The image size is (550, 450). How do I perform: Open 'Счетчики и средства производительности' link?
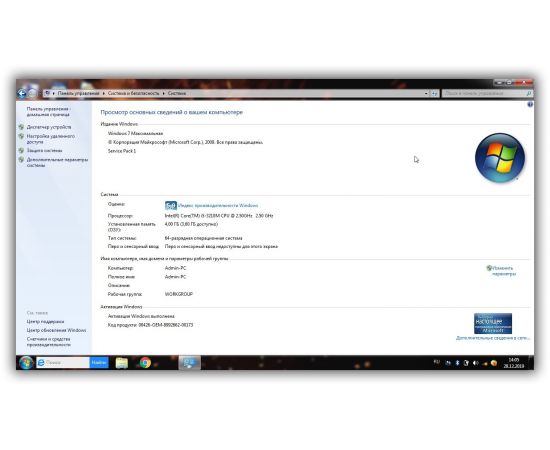tap(49, 342)
